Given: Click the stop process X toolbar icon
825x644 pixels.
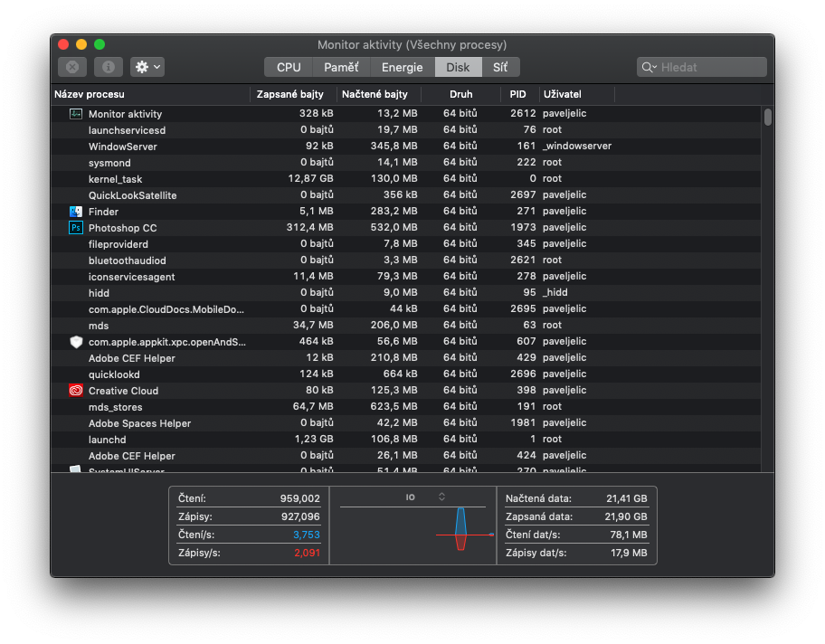Looking at the screenshot, I should pyautogui.click(x=72, y=67).
